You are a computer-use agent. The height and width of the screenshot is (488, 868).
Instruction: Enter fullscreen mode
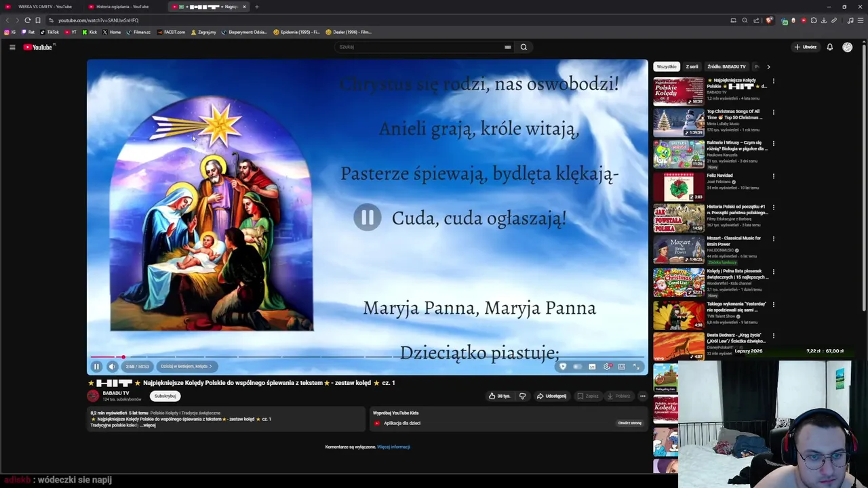click(636, 367)
